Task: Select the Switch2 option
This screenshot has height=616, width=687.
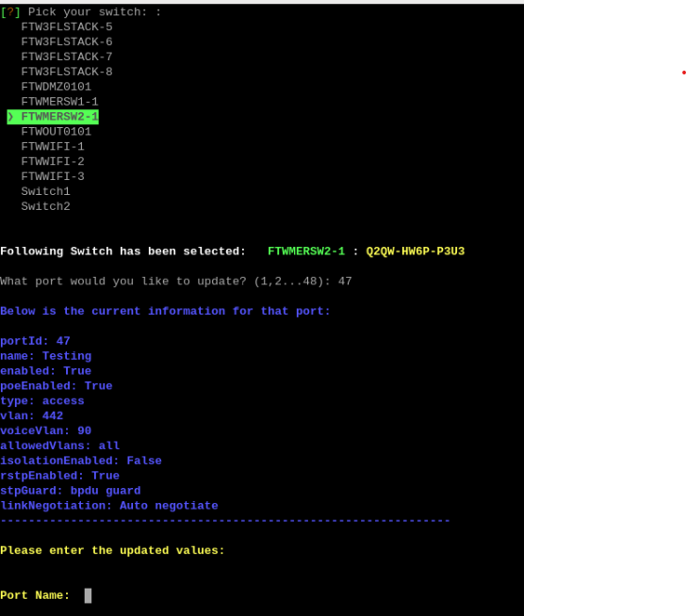Action: [45, 207]
